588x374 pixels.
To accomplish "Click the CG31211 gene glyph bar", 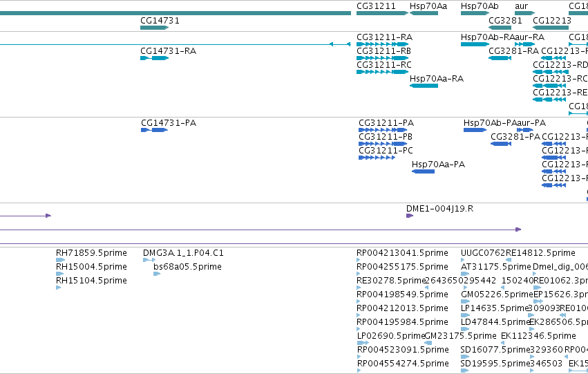I will pyautogui.click(x=382, y=13).
